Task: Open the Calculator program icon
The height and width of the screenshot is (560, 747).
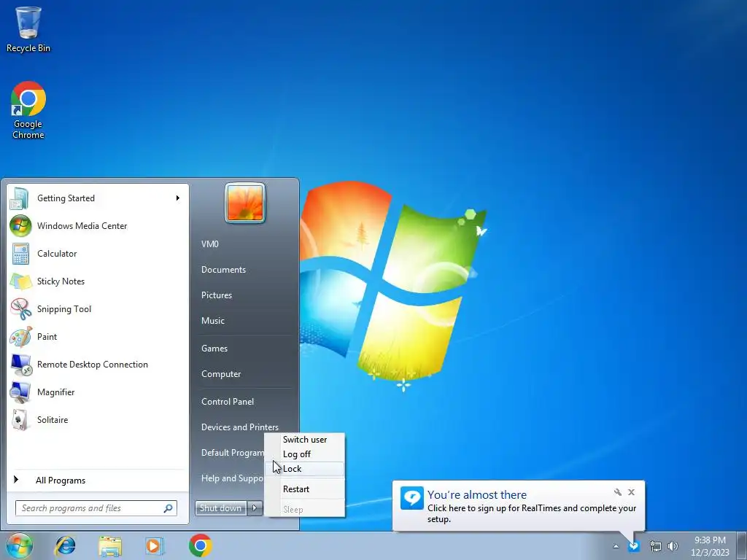Action: pyautogui.click(x=20, y=253)
